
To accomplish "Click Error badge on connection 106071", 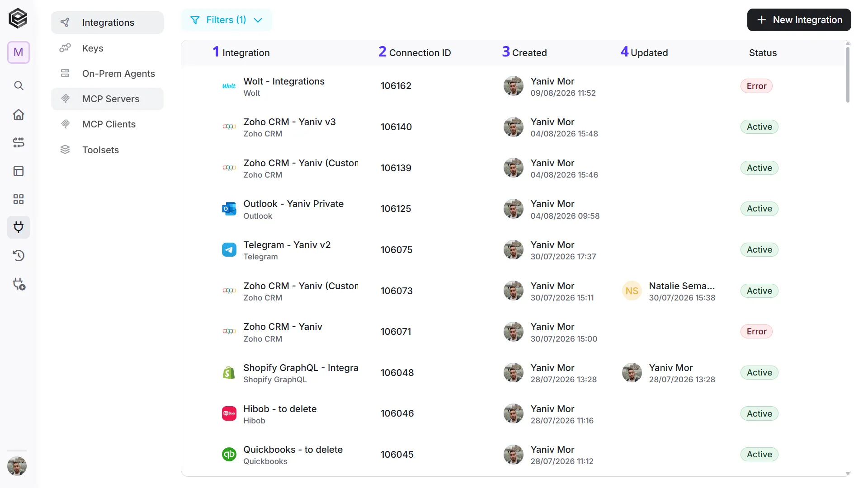I will pos(756,332).
